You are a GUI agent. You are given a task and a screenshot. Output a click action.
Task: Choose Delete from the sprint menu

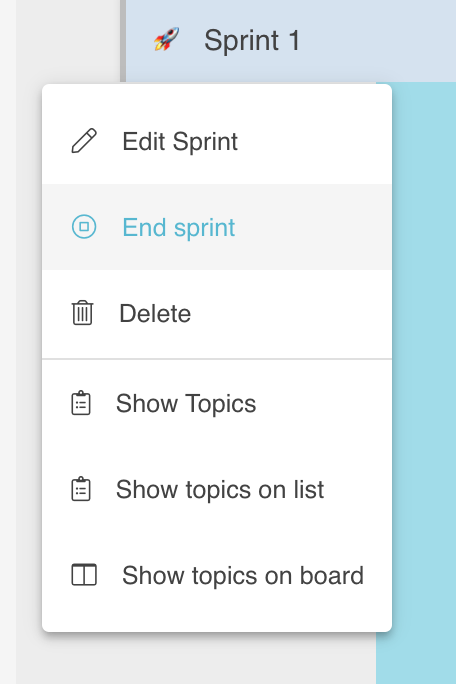pyautogui.click(x=217, y=313)
